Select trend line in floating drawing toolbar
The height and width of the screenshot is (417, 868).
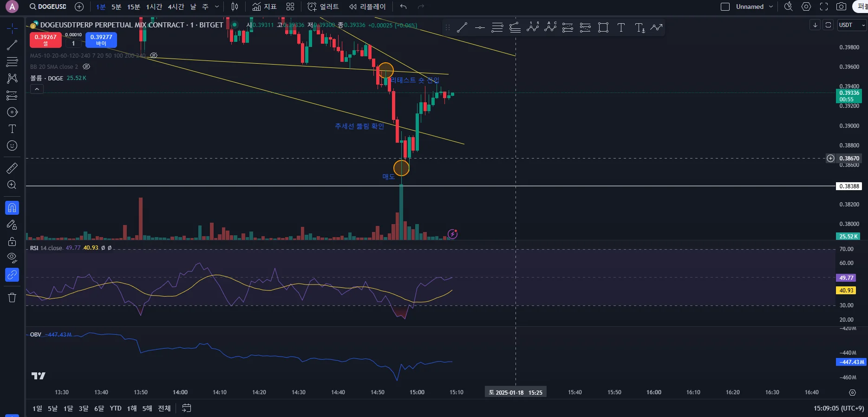(462, 27)
